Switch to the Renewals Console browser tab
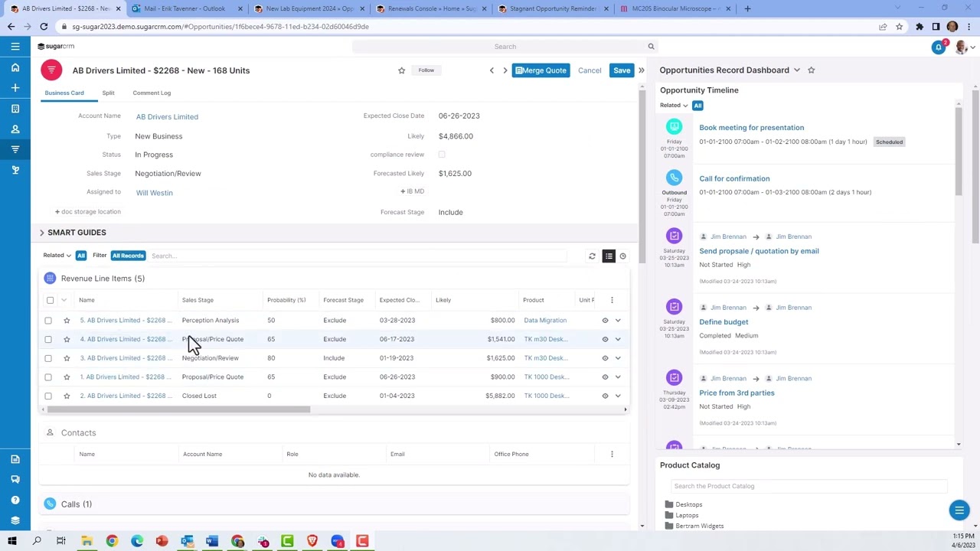Screen dimensions: 980x551 click(432, 9)
